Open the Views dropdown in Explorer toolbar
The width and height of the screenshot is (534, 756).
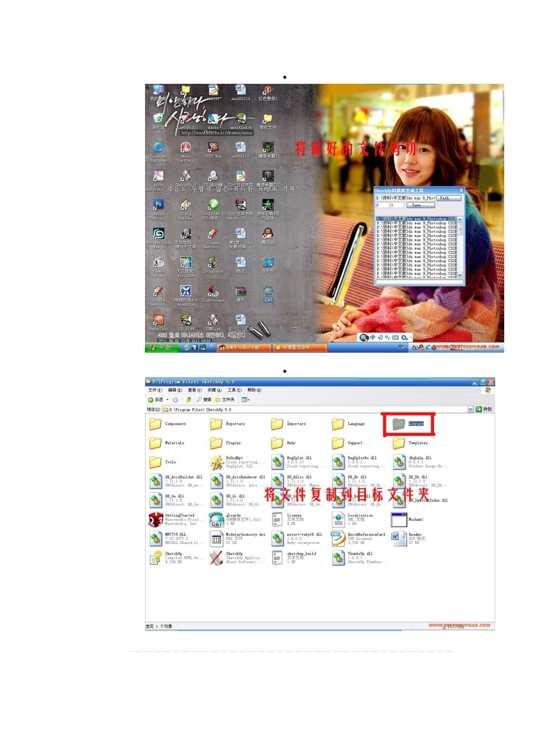click(245, 400)
